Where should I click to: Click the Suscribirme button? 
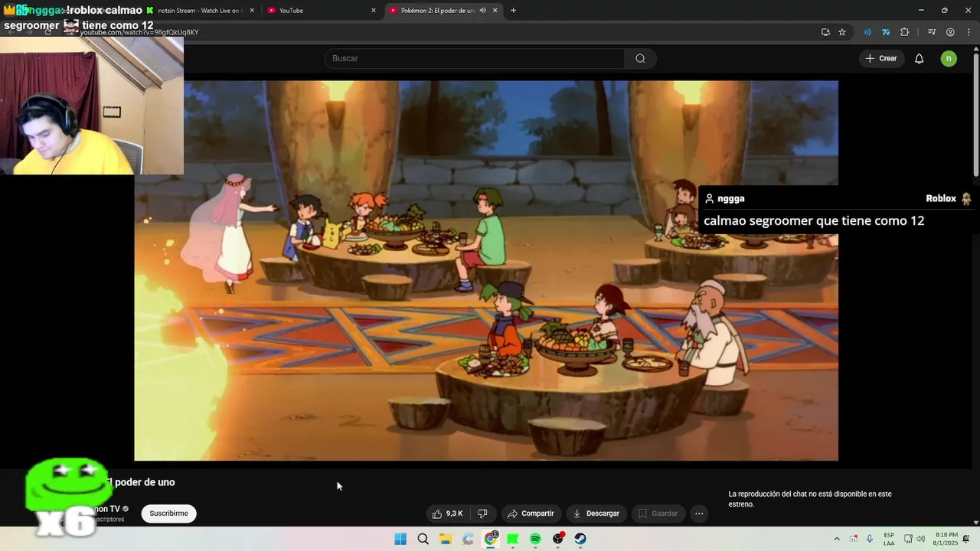(x=168, y=514)
